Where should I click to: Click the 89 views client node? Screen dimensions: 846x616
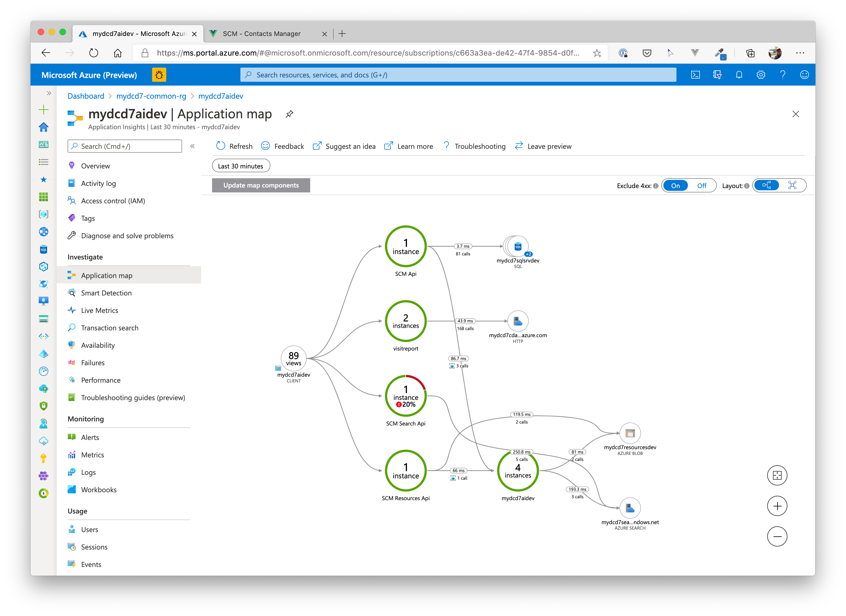[294, 358]
